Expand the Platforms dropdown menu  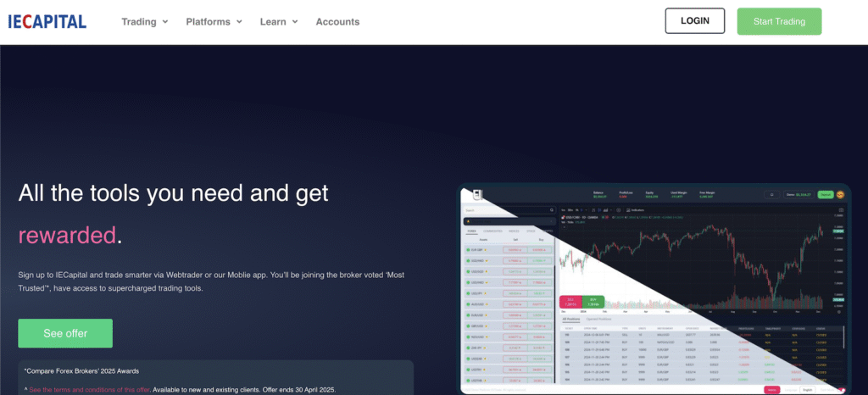click(x=214, y=22)
